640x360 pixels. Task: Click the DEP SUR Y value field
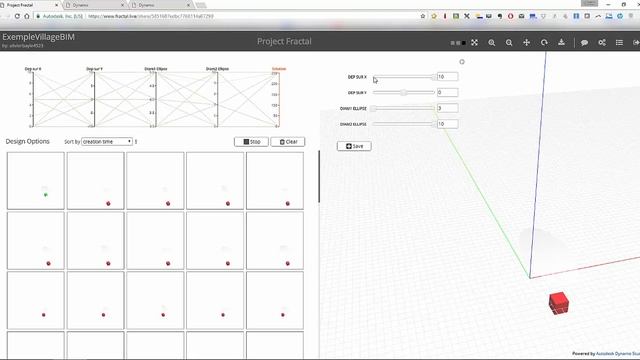(447, 93)
